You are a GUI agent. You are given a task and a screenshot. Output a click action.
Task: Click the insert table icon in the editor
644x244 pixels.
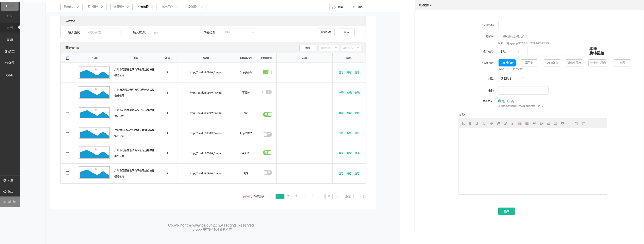555,123
